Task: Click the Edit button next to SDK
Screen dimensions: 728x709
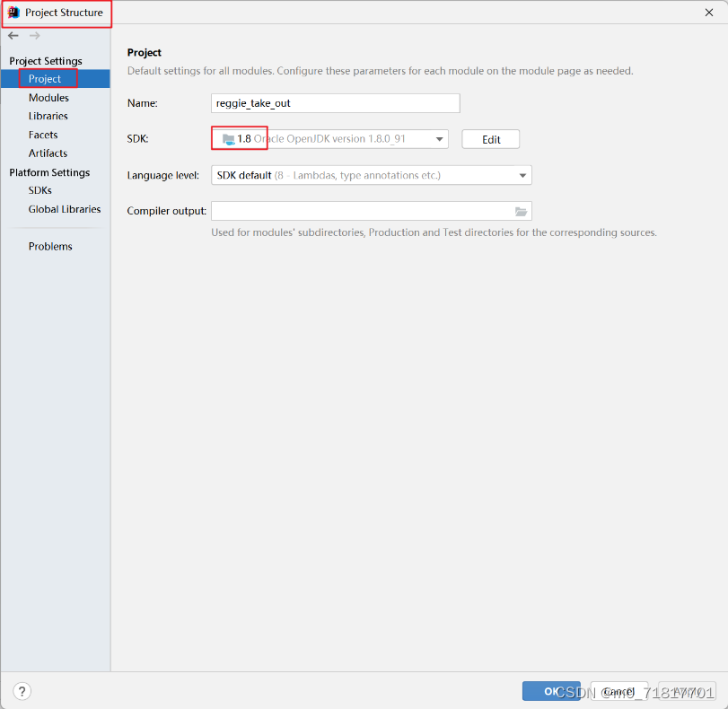Action: (x=490, y=138)
